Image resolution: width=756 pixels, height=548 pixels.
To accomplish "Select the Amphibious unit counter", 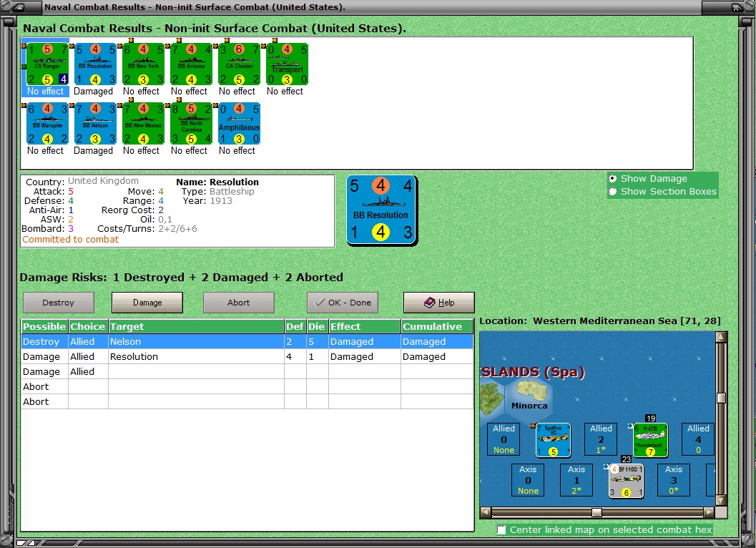I will tap(239, 124).
